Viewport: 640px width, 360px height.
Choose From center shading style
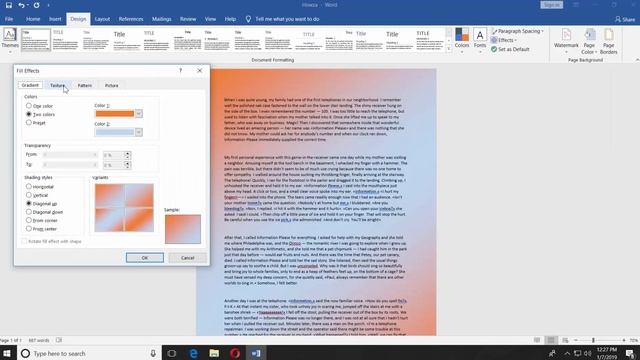29,229
